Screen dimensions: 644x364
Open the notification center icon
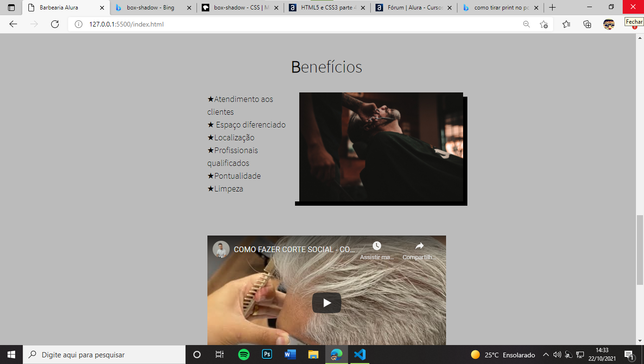tap(630, 355)
